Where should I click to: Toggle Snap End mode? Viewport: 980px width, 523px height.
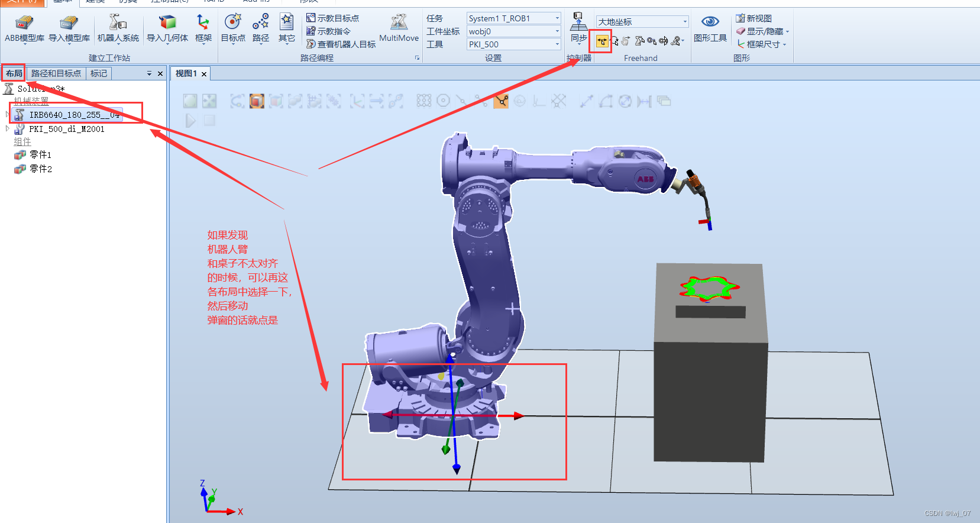point(481,101)
